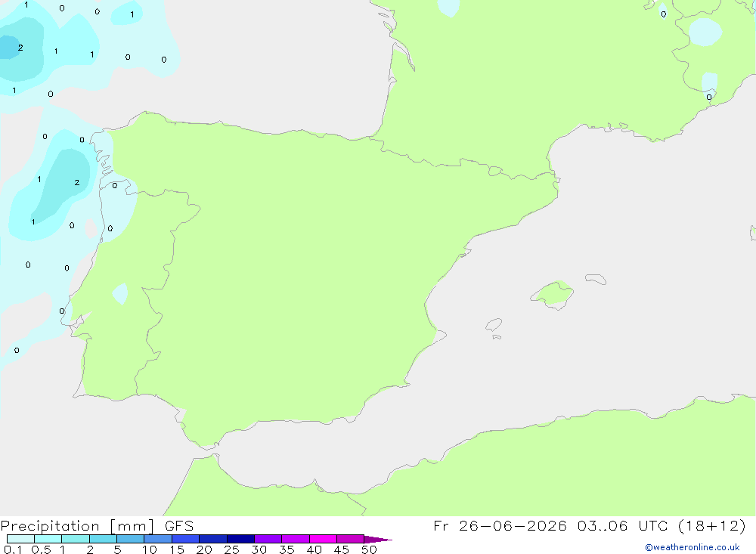Click the legend label '30'

click(259, 549)
